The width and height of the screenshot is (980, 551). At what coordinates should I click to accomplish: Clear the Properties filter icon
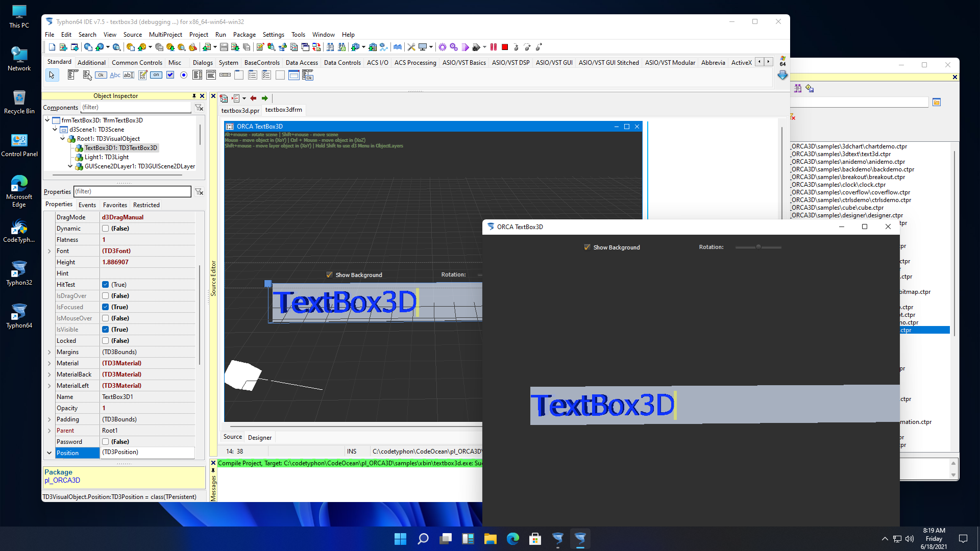[x=199, y=192]
